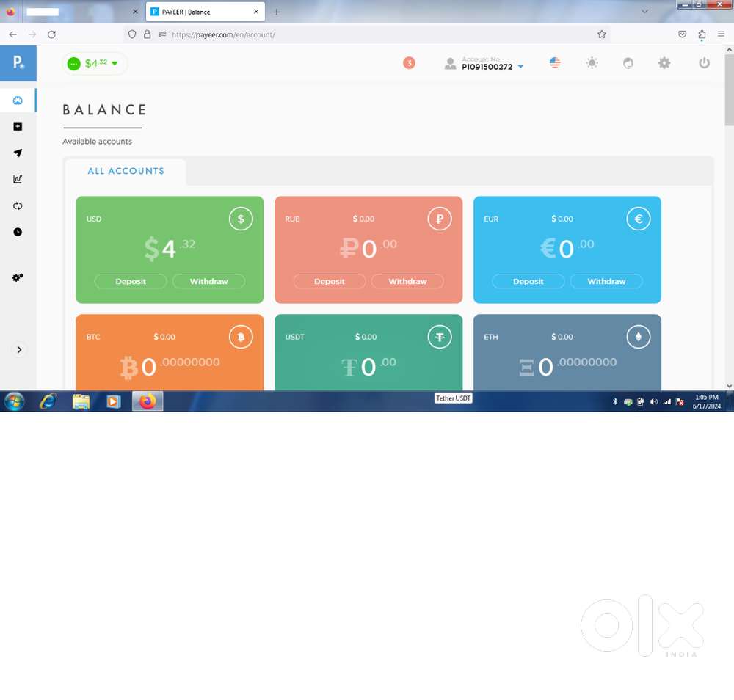Image resolution: width=734 pixels, height=700 pixels.
Task: Click the US flag language selector
Action: point(555,63)
